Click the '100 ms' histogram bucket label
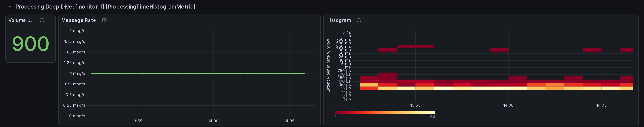This screenshot has height=127, width=644. [344, 50]
